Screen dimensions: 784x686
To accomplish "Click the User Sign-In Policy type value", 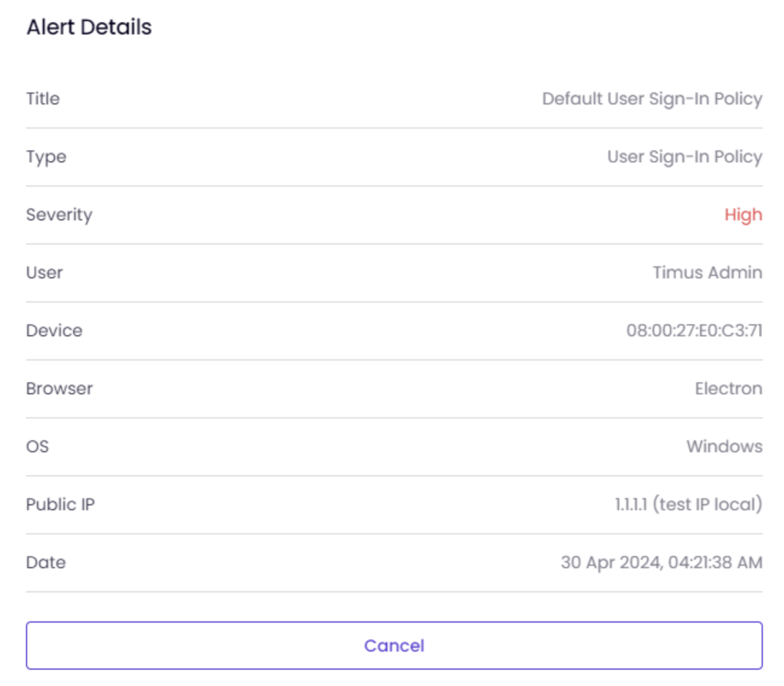I will [684, 157].
